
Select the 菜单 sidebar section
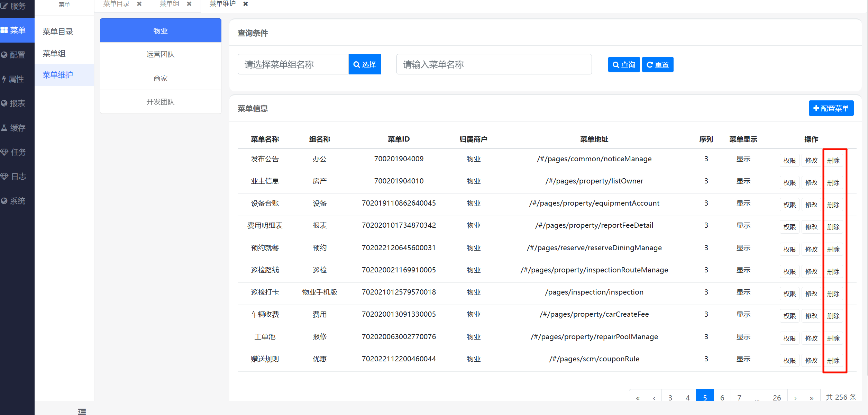pyautogui.click(x=17, y=30)
